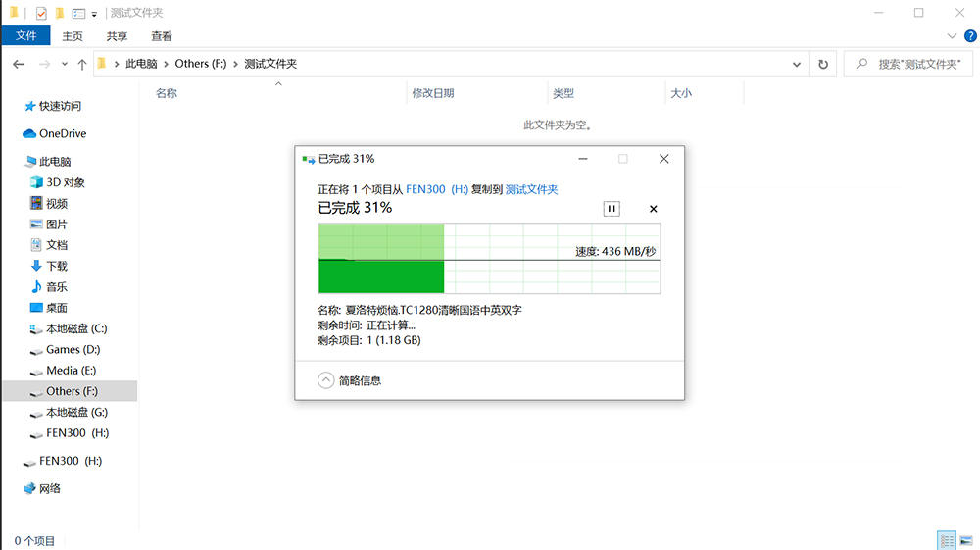The height and width of the screenshot is (550, 980).
Task: Open recent locations dropdown arrow
Action: pyautogui.click(x=65, y=64)
